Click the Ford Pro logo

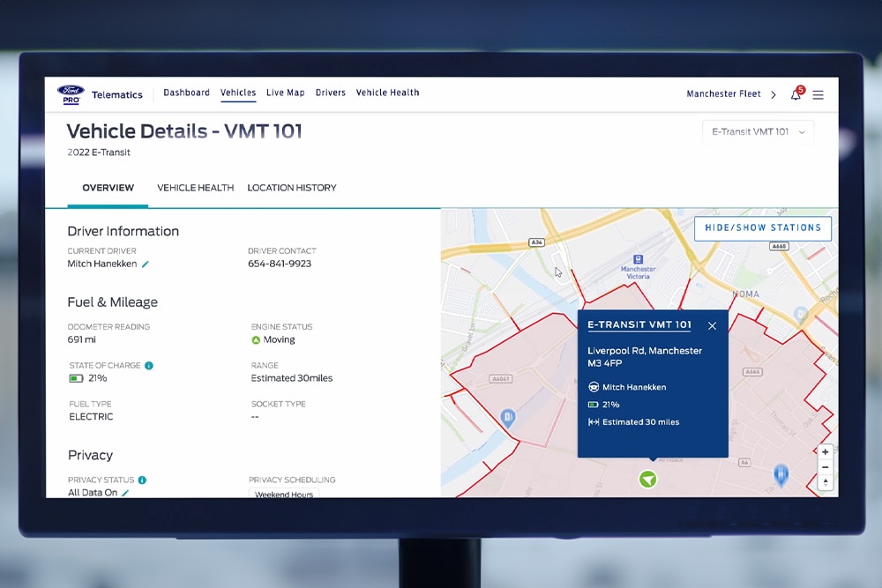71,93
